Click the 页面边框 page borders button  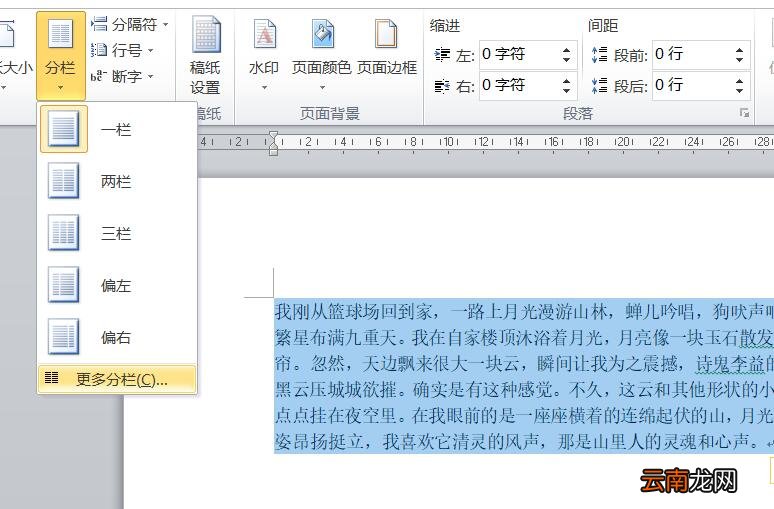click(387, 48)
